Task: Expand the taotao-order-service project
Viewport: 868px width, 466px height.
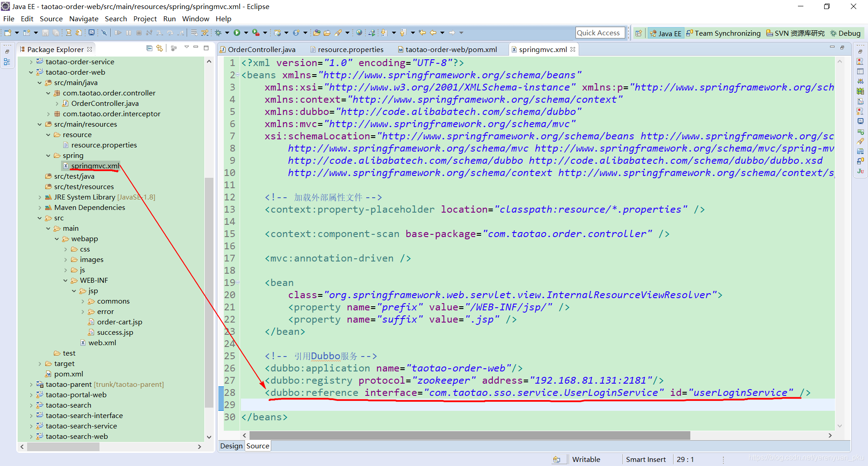Action: coord(31,62)
